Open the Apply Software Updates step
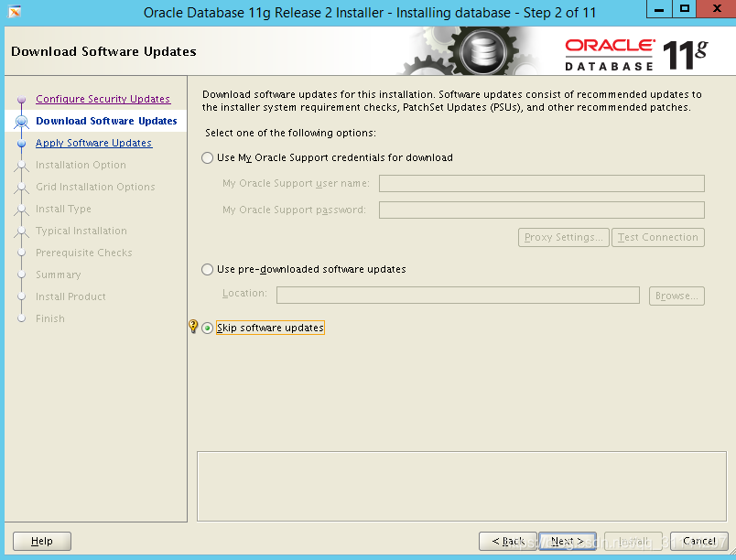The height and width of the screenshot is (560, 736). coord(94,143)
